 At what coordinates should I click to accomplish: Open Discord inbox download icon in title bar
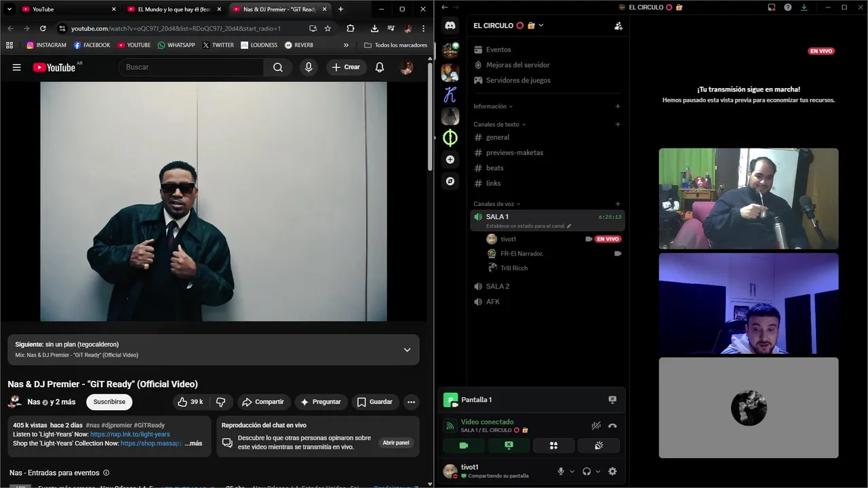(x=804, y=7)
